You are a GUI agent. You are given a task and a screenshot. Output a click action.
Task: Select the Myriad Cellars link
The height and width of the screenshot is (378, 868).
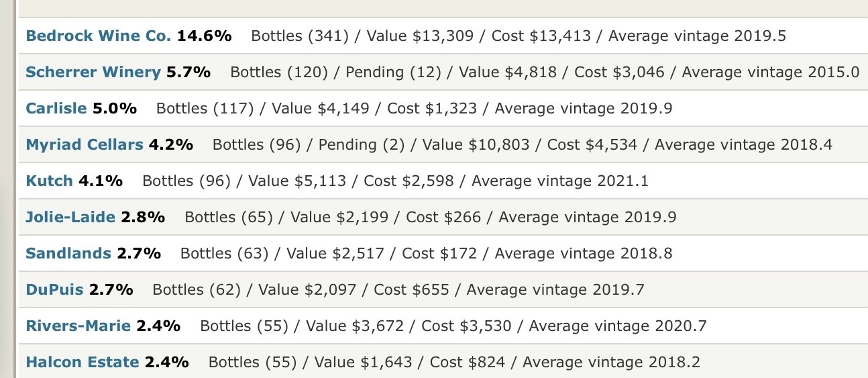84,145
